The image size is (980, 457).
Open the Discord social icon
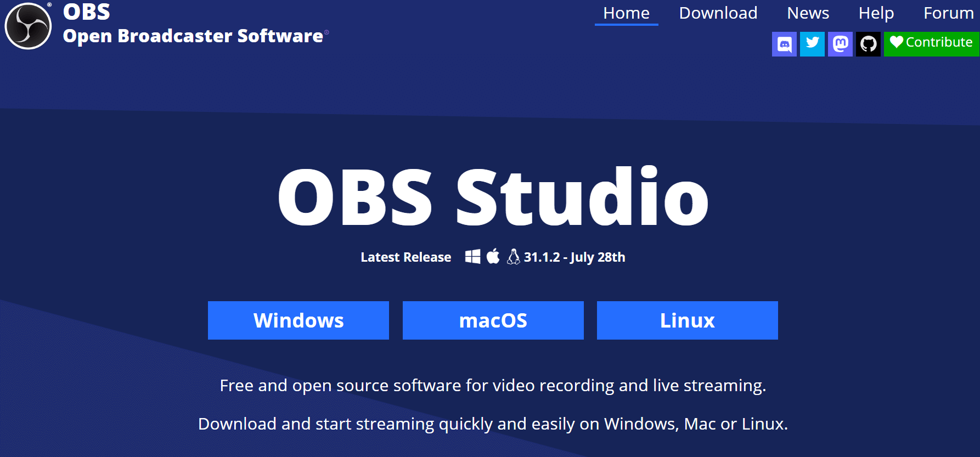click(784, 44)
